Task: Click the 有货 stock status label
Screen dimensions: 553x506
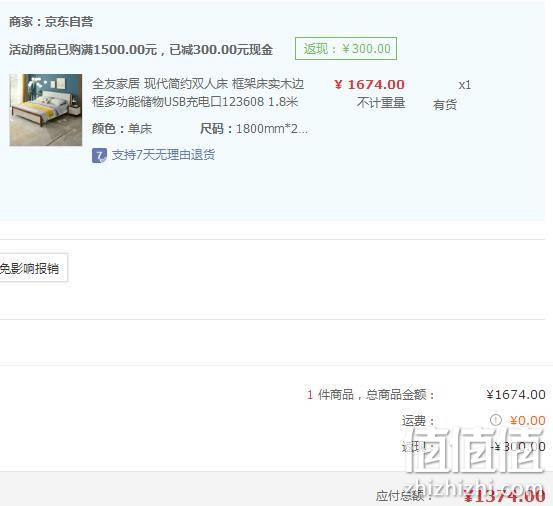Action: [x=445, y=105]
